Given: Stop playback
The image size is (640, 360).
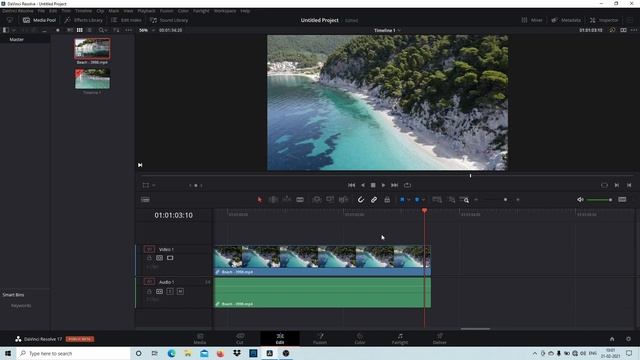Looking at the screenshot, I should 373,185.
